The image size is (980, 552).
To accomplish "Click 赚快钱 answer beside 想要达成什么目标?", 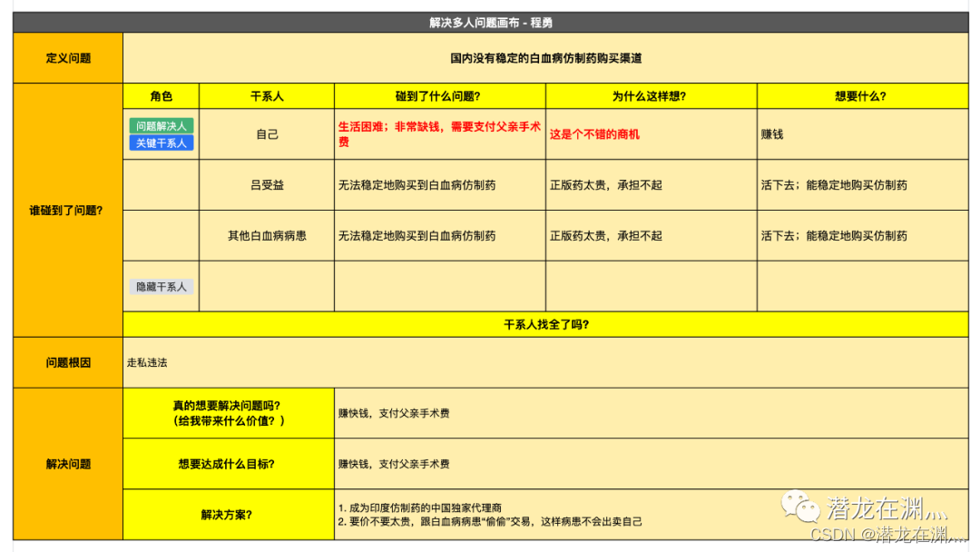I will pos(652,464).
